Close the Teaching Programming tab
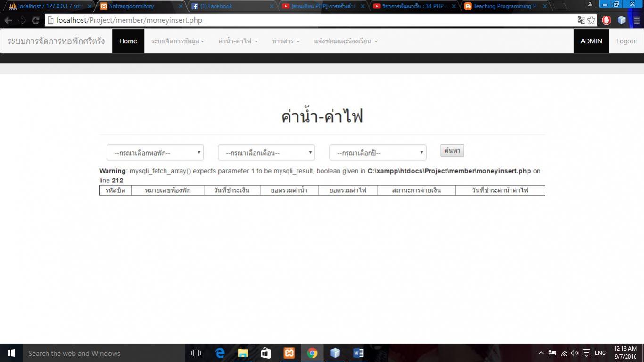The width and height of the screenshot is (644, 362). click(545, 6)
